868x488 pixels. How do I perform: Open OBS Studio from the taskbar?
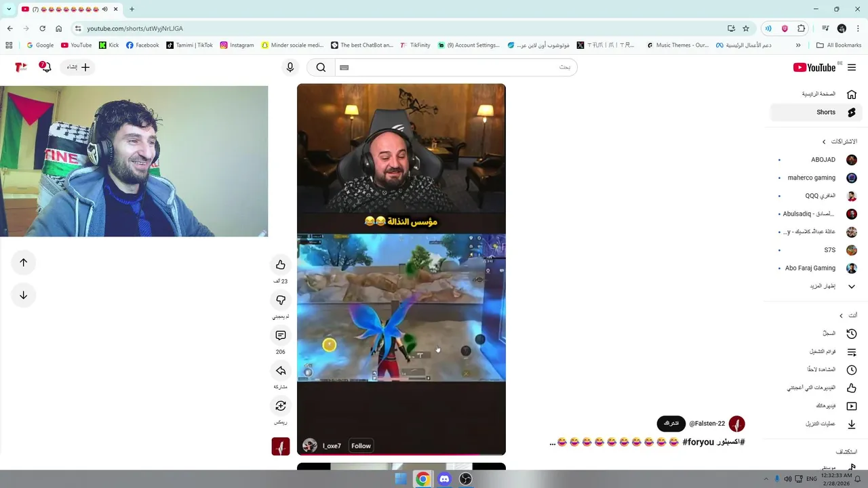point(465,479)
